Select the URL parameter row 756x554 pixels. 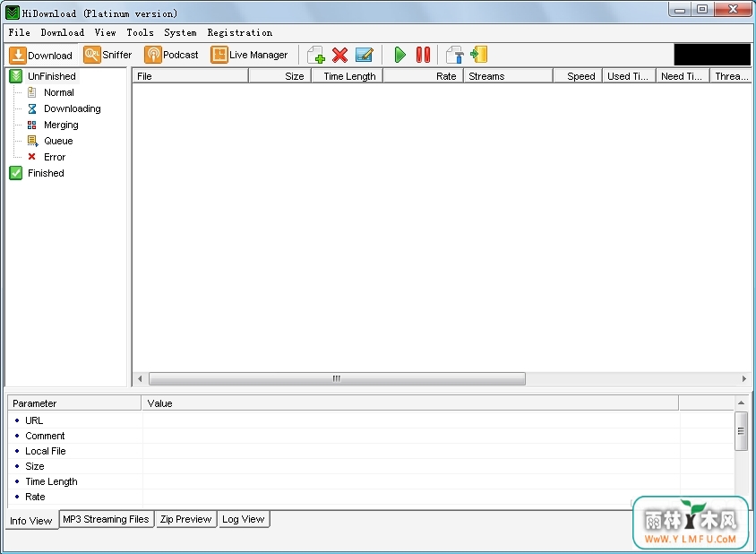pos(371,420)
